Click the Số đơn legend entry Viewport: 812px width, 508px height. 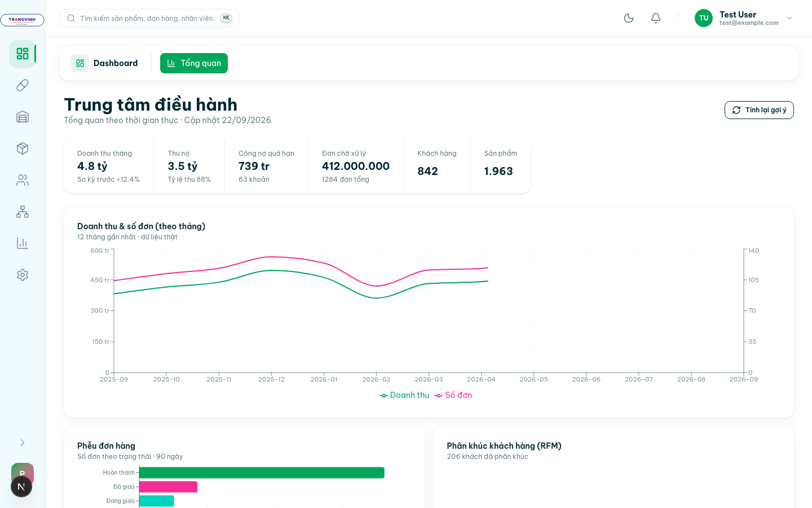453,395
